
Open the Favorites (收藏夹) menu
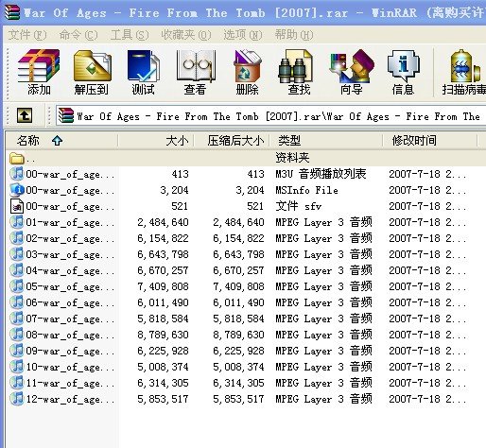185,34
